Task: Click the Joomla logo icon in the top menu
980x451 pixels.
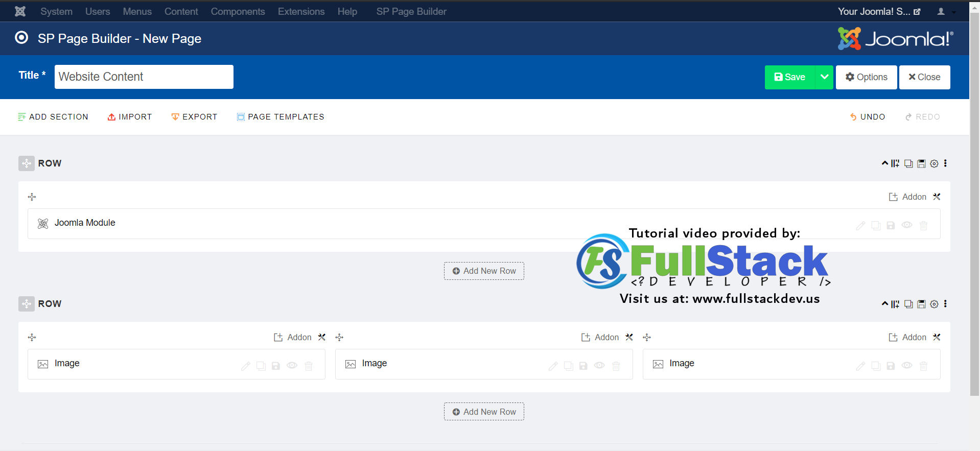Action: [x=20, y=11]
